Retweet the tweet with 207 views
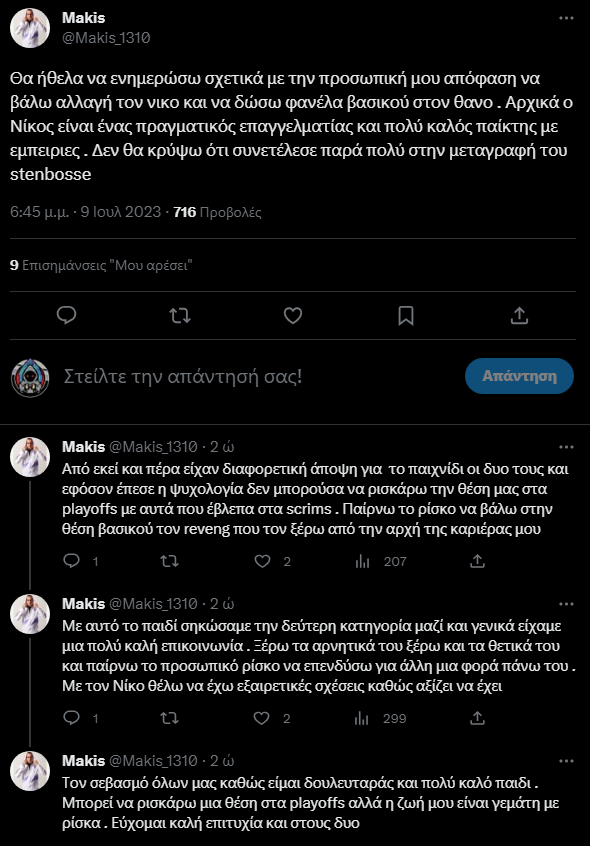 [169, 561]
